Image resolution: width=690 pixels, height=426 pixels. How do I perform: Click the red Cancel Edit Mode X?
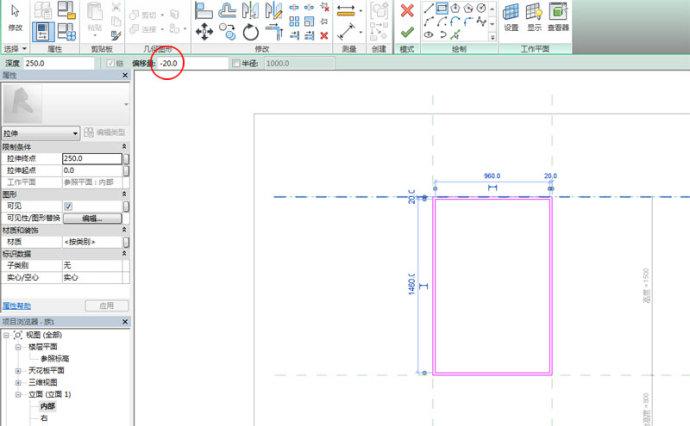(x=407, y=11)
